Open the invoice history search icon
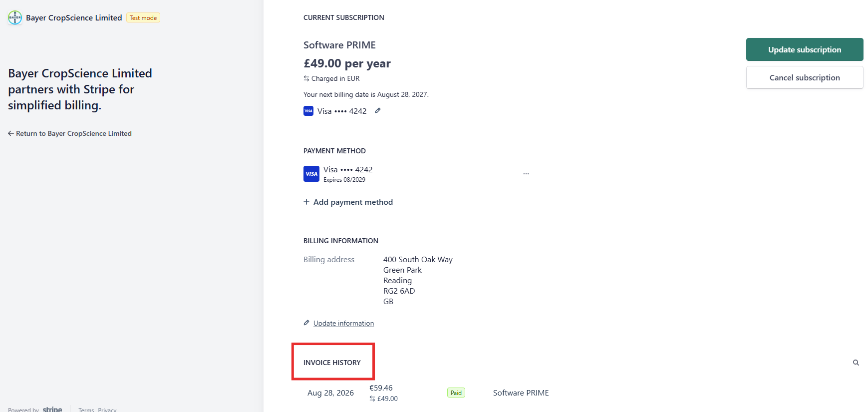868x412 pixels. point(856,363)
